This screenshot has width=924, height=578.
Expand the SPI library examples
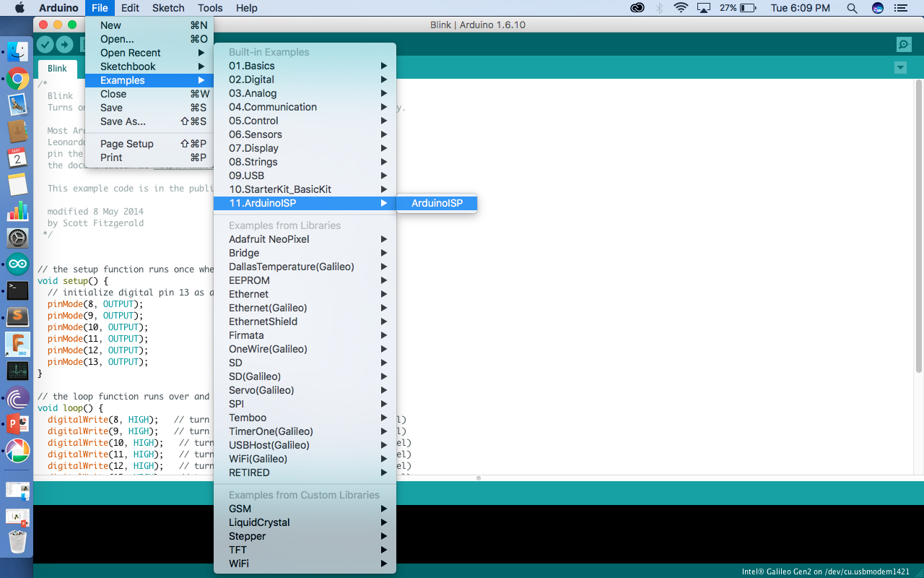point(305,404)
